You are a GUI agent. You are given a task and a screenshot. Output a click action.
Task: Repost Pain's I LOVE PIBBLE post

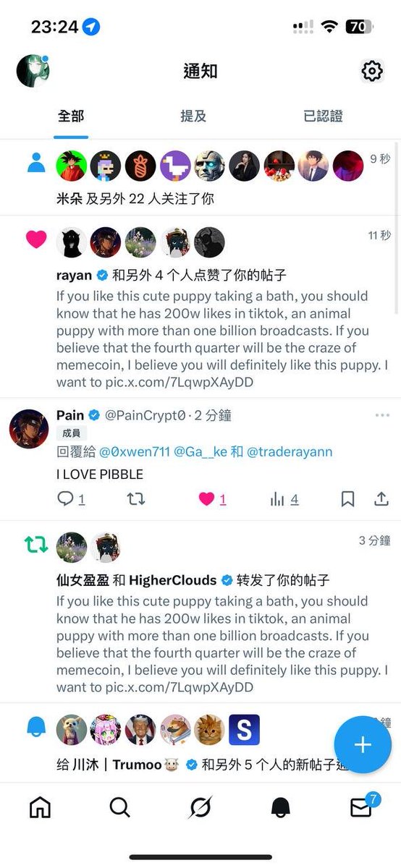tap(136, 498)
